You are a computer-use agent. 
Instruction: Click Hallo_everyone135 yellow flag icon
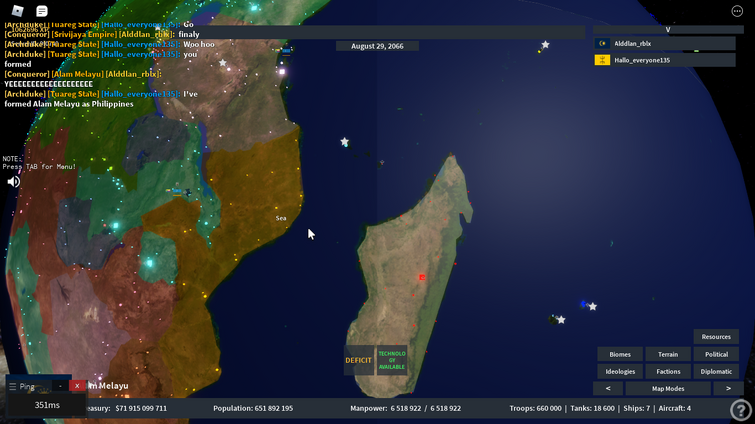pos(602,60)
